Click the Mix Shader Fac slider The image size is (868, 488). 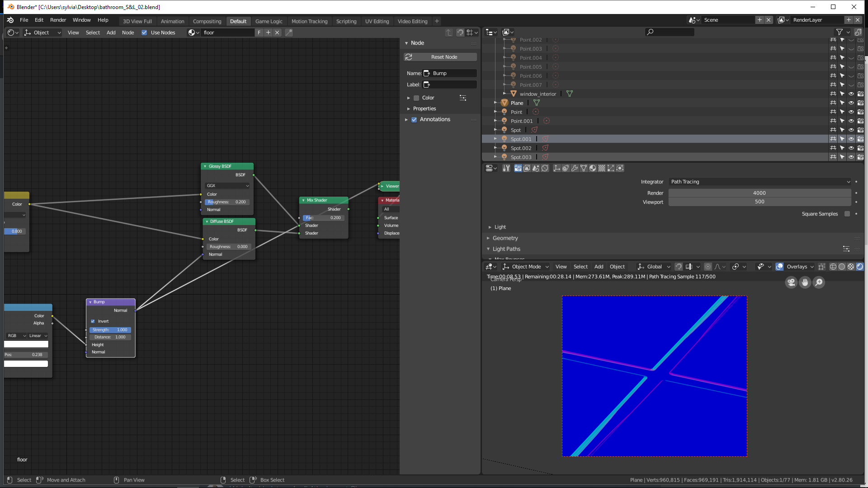[x=323, y=218]
